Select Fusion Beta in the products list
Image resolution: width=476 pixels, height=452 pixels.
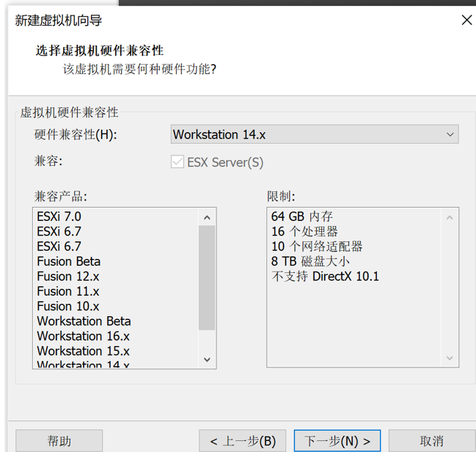coord(69,261)
